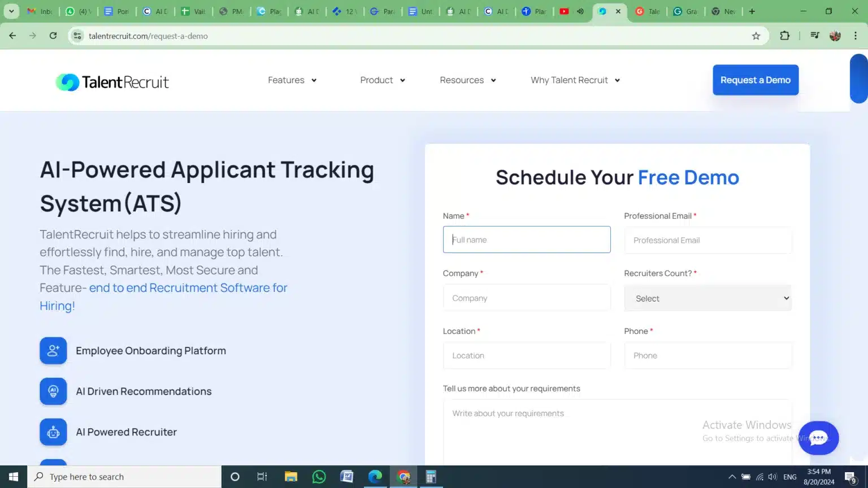Screen dimensions: 868x488
Task: Click the AI Driven Recommendations icon
Action: pos(53,391)
